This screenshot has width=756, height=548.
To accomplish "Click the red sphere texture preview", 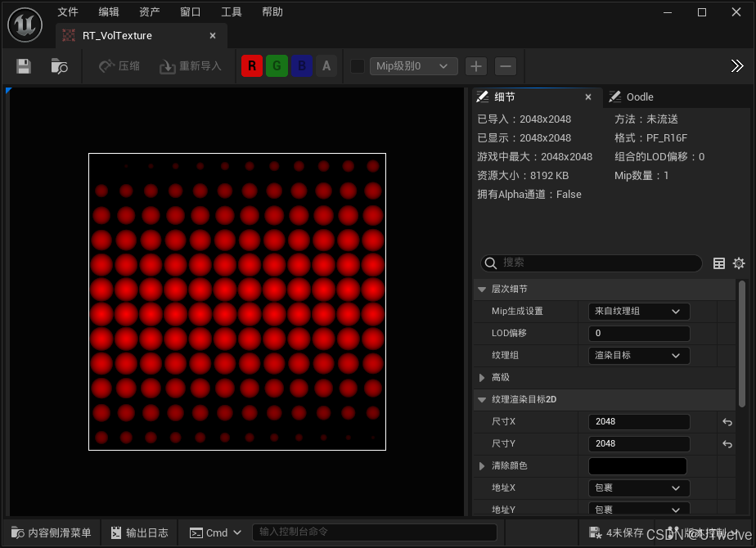I will click(x=237, y=302).
